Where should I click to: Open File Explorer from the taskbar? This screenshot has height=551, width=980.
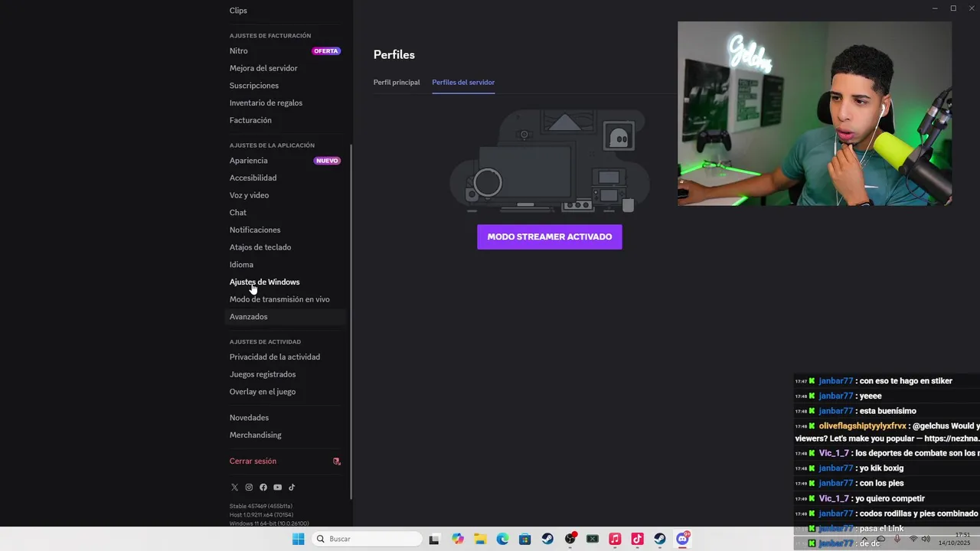(x=480, y=539)
